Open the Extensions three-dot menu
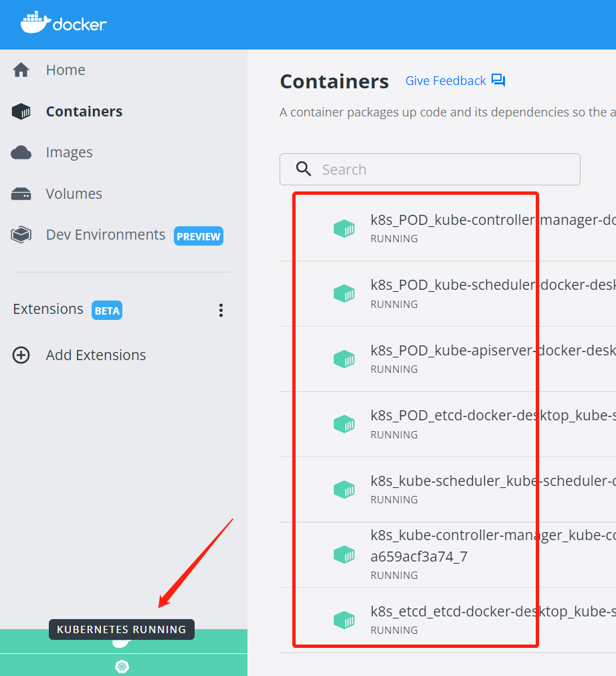616x676 pixels. click(x=221, y=311)
